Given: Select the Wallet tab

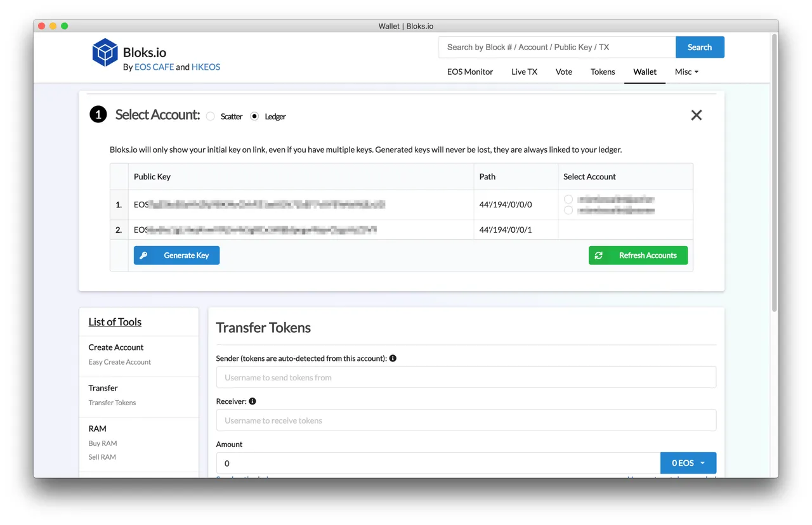Looking at the screenshot, I should pyautogui.click(x=645, y=72).
